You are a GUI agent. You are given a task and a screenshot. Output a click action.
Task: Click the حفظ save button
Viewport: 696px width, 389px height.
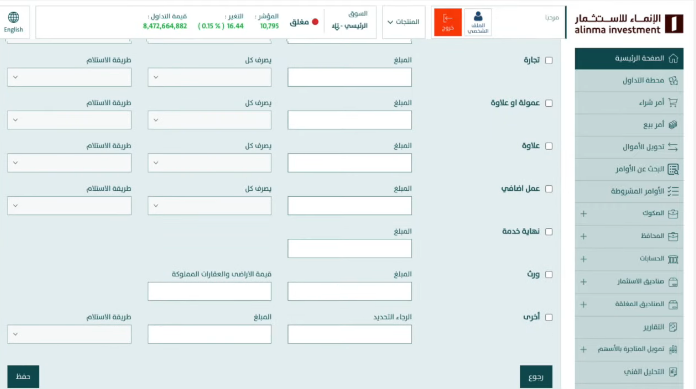(23, 377)
